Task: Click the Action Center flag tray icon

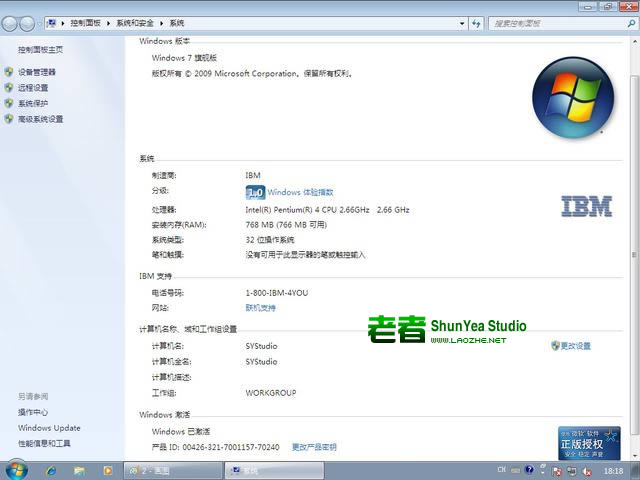Action: (557, 471)
